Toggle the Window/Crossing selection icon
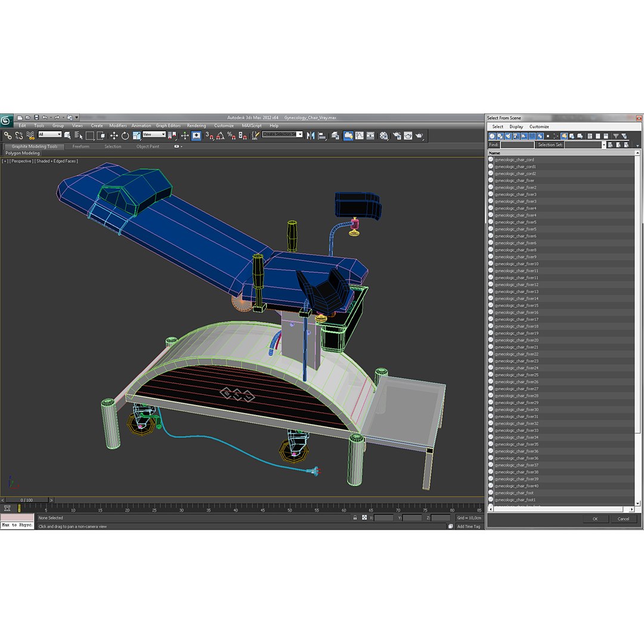This screenshot has height=644, width=644. 100,135
